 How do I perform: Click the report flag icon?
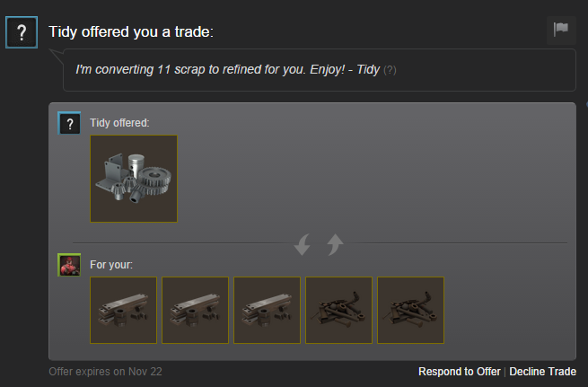pyautogui.click(x=561, y=31)
